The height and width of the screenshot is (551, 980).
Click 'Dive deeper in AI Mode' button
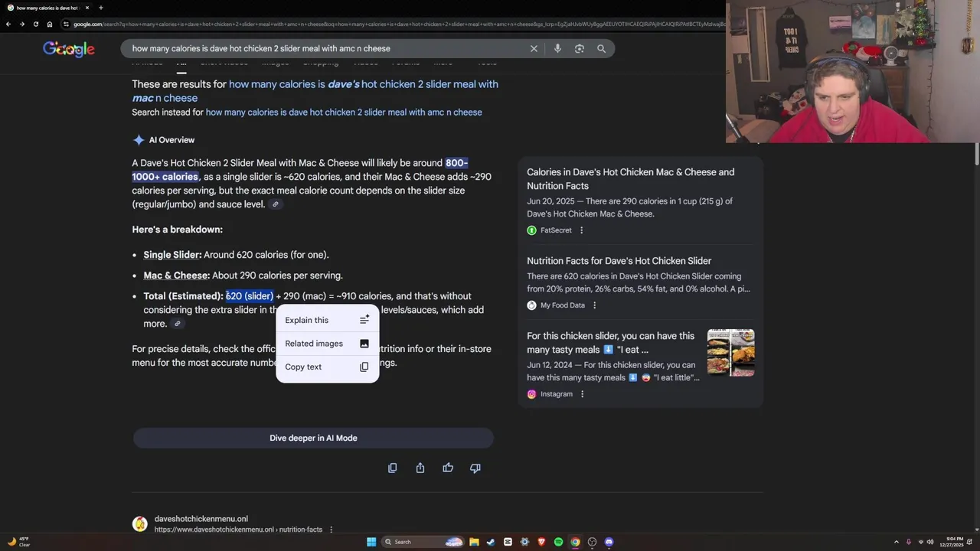click(313, 438)
